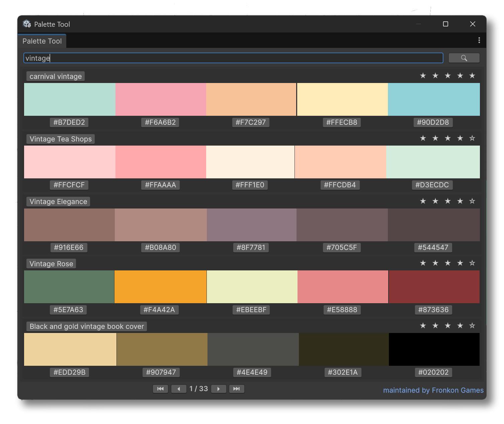The image size is (504, 424).
Task: Click the Unity icon in title bar
Action: pos(27,24)
